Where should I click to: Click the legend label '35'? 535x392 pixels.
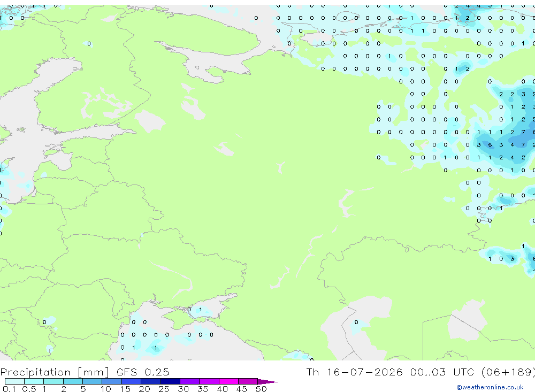point(203,389)
